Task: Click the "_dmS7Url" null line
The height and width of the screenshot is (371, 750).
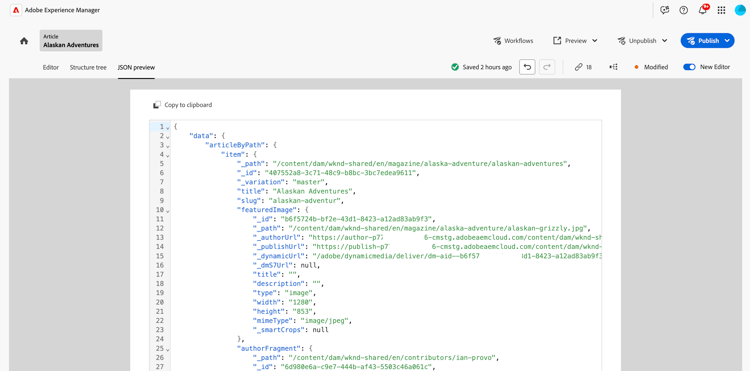Action: pos(286,265)
